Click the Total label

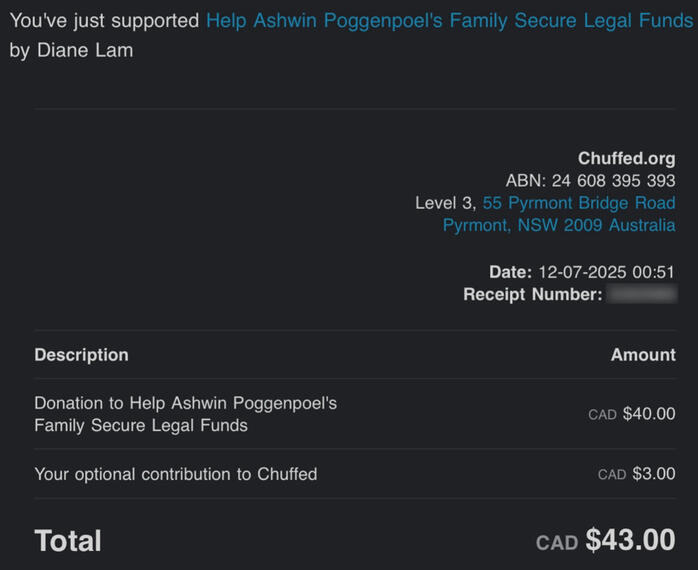[68, 541]
